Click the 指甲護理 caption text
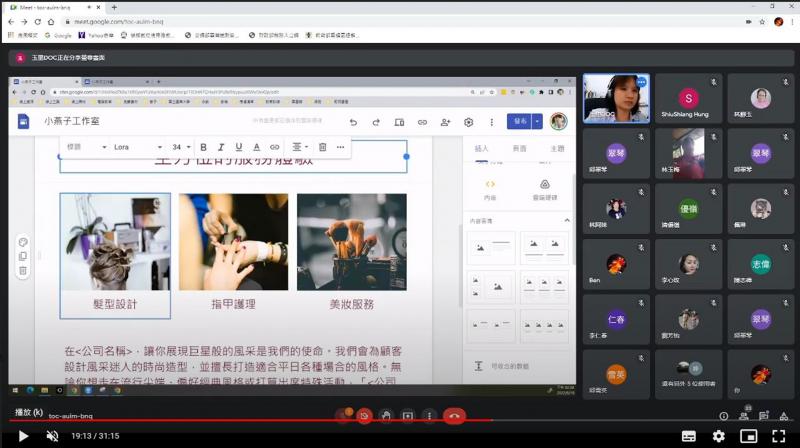 (x=233, y=305)
